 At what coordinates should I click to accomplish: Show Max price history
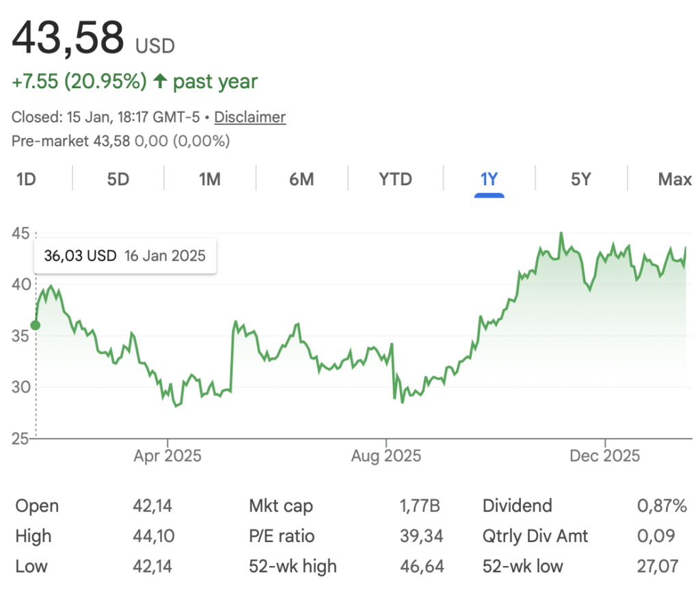pyautogui.click(x=674, y=180)
